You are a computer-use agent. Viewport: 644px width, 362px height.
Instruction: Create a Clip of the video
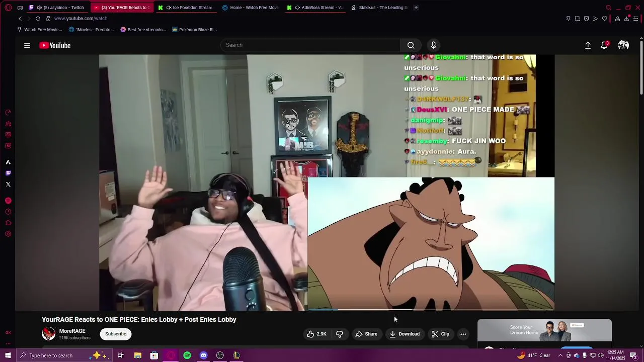tap(440, 334)
